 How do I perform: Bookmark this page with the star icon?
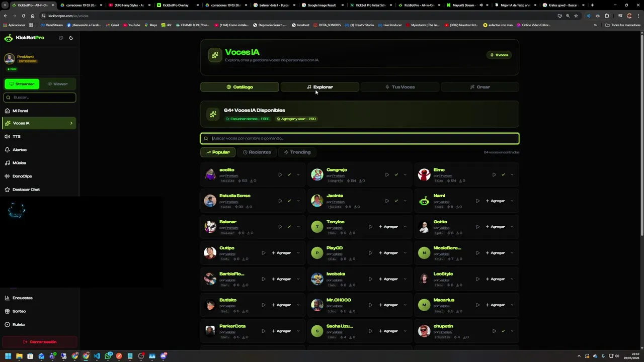576,16
